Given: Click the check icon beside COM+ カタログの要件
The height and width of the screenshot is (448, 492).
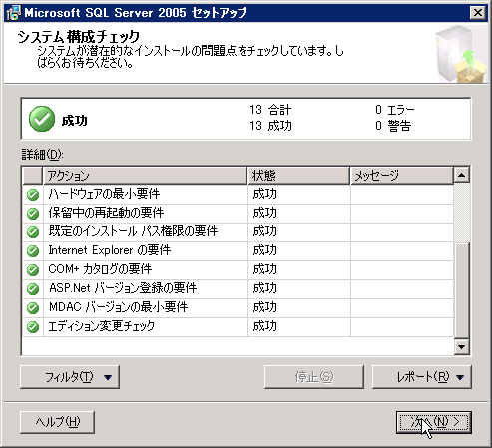Looking at the screenshot, I should tap(33, 270).
